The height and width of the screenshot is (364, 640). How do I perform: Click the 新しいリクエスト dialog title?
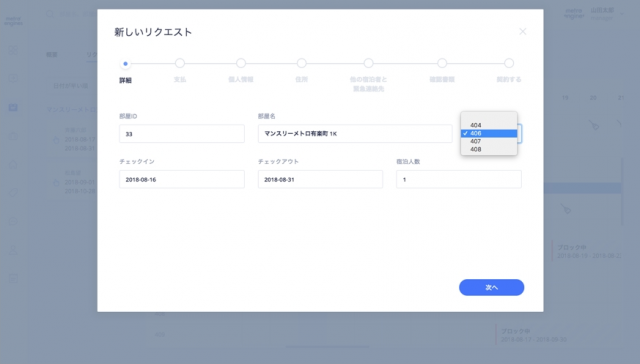tap(153, 32)
